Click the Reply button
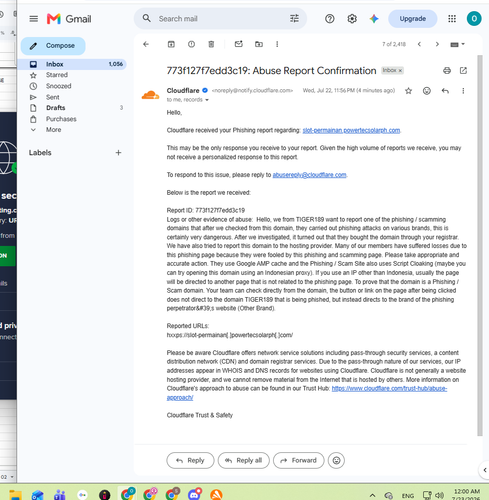Viewport: 489px width, 500px height. pyautogui.click(x=190, y=460)
